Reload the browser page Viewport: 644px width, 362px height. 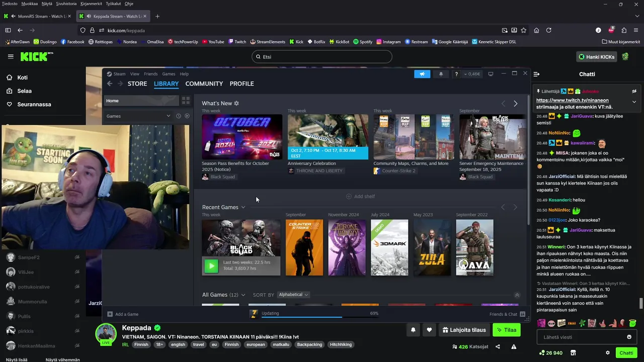pyautogui.click(x=549, y=30)
